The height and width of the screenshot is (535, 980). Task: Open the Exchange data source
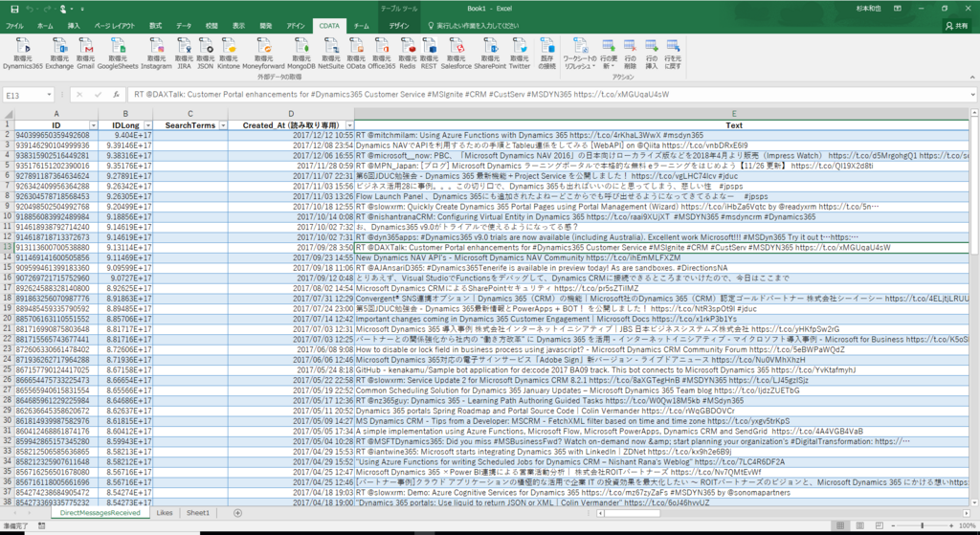[x=59, y=54]
